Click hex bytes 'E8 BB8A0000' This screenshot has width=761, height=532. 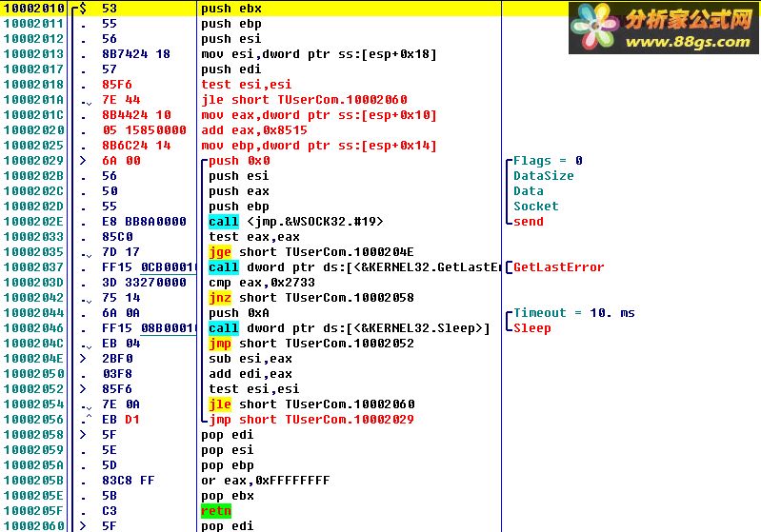point(144,222)
